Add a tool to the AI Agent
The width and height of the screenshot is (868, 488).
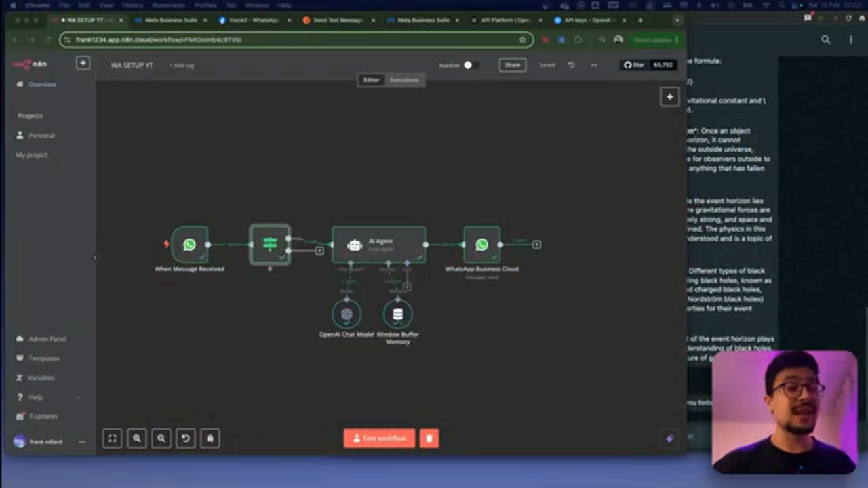pos(407,287)
